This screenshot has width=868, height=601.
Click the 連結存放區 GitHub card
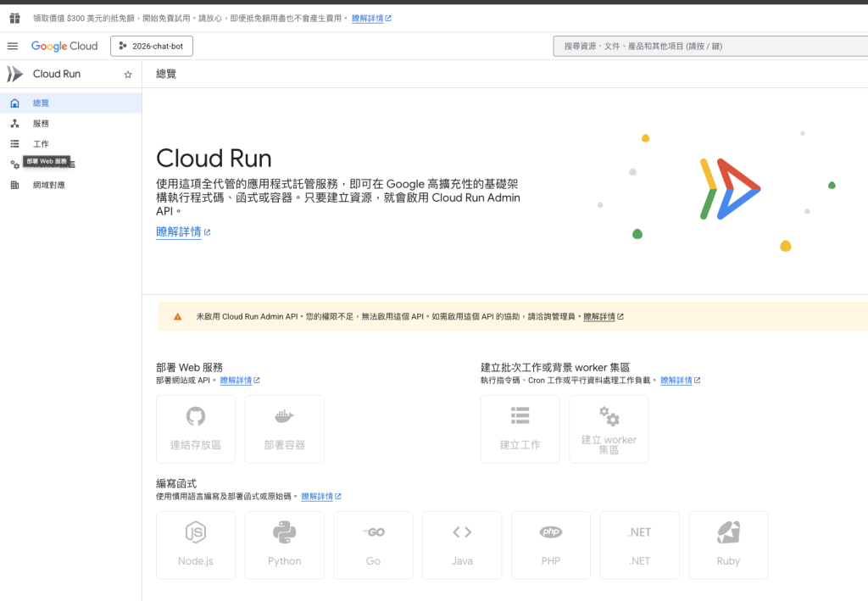click(x=196, y=429)
